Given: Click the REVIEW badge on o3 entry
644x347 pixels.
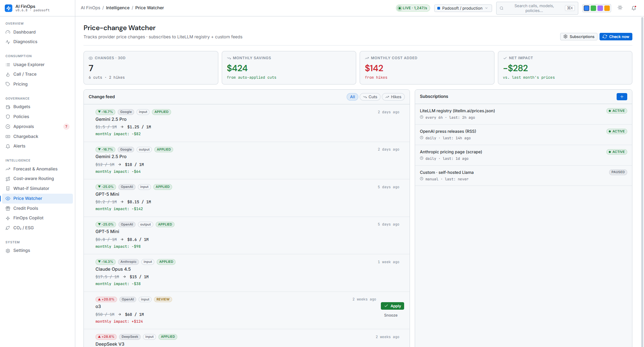Looking at the screenshot, I should 163,299.
